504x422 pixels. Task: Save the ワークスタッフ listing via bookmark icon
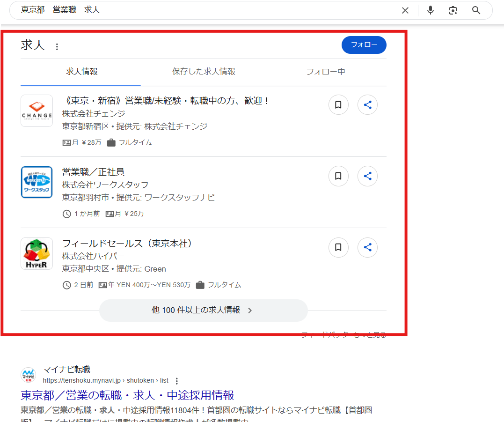(x=338, y=176)
